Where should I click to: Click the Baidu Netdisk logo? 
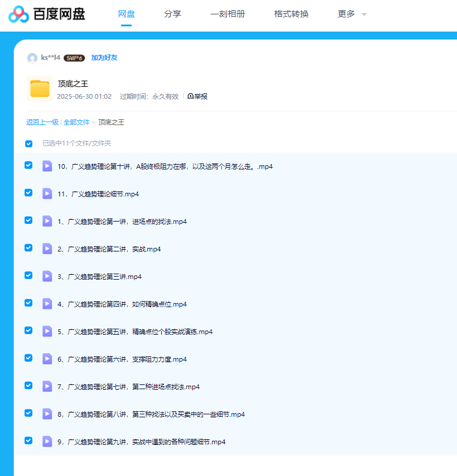coord(47,14)
